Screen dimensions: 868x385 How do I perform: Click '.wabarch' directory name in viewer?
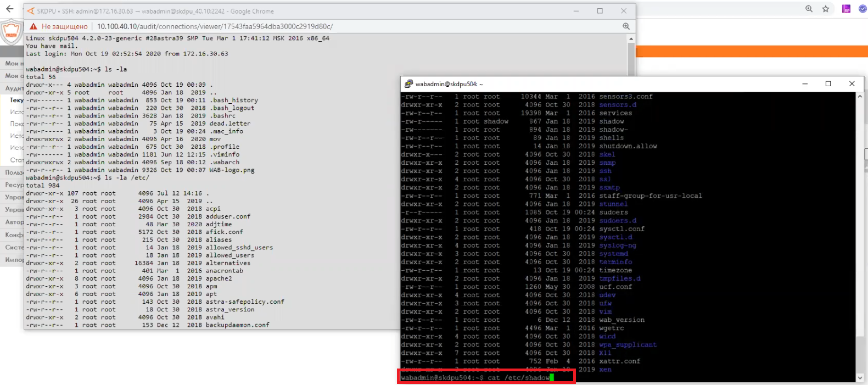(x=225, y=163)
